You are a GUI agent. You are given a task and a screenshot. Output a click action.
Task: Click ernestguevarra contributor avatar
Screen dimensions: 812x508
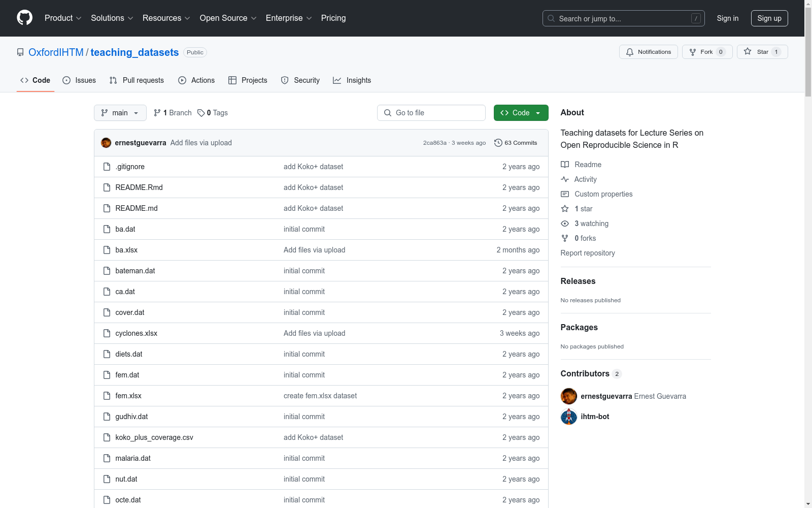[569, 396]
